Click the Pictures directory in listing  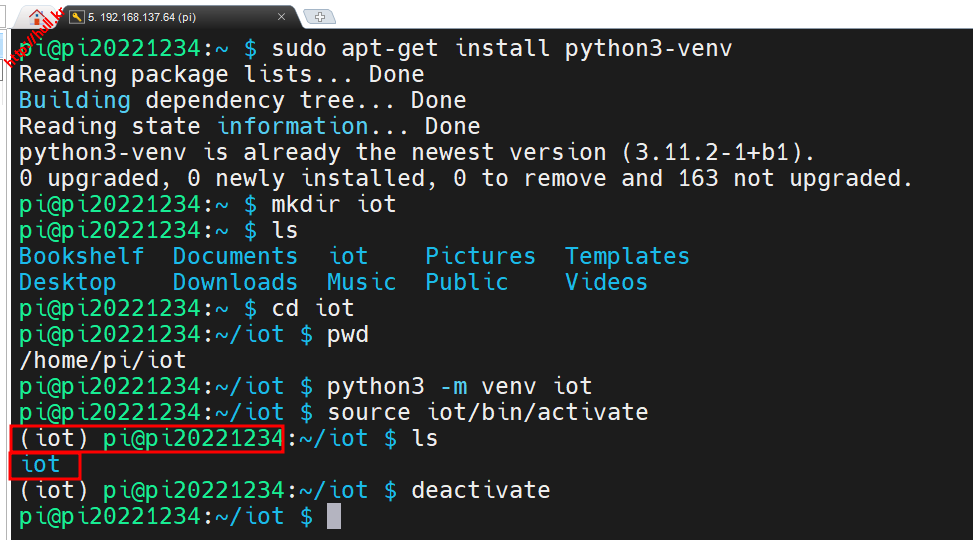[x=480, y=256]
